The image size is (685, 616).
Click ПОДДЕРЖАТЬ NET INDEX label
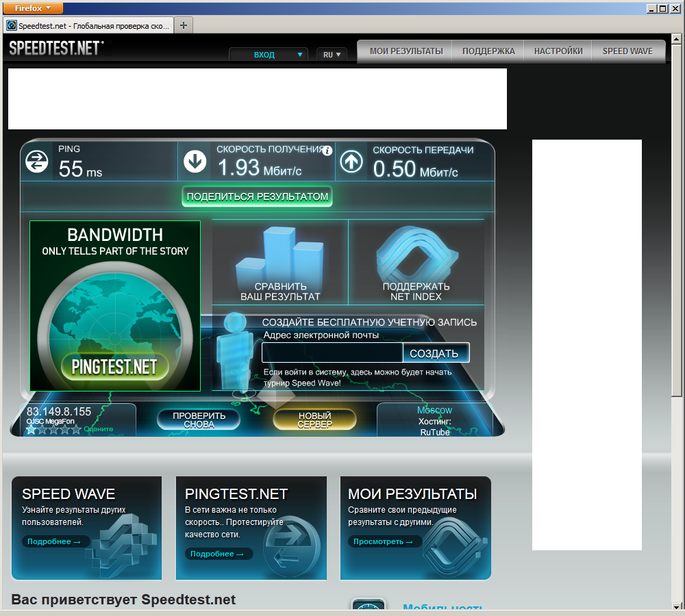tap(416, 292)
